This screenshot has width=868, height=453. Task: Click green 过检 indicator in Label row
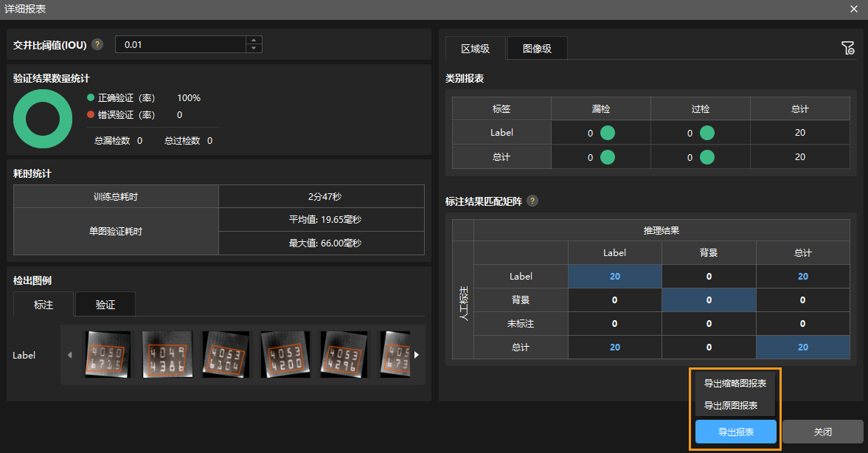coord(707,133)
